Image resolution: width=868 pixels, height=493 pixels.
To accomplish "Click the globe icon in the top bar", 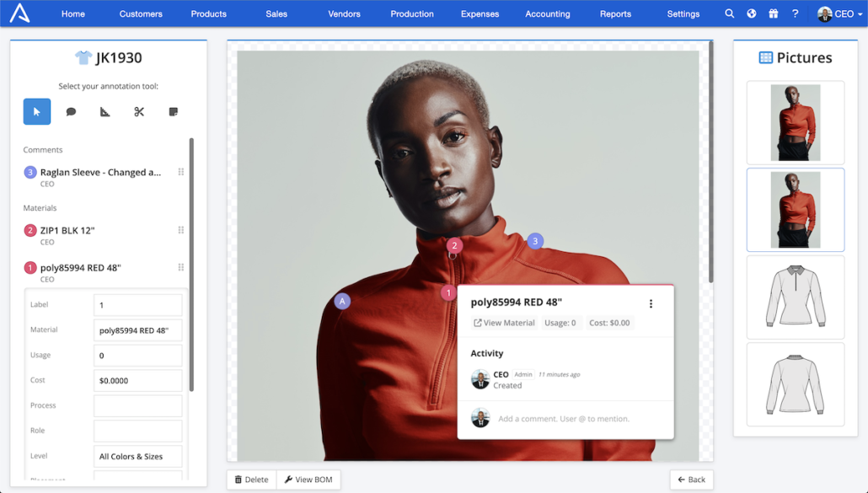I will [751, 13].
